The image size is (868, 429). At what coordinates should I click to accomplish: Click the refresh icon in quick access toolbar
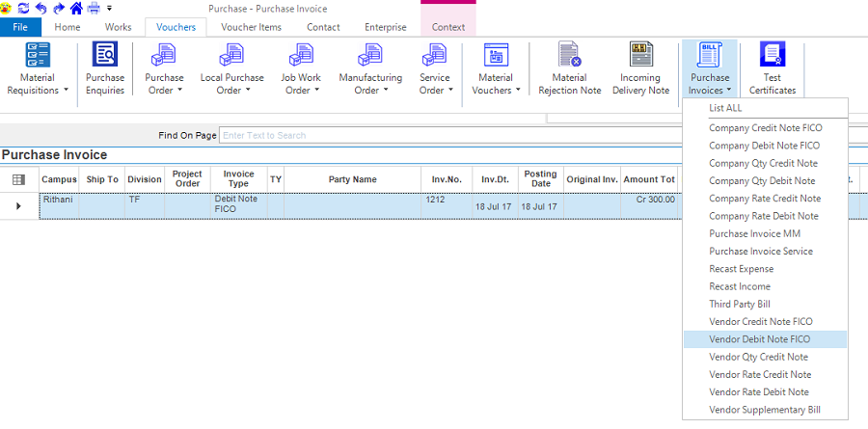[x=23, y=8]
